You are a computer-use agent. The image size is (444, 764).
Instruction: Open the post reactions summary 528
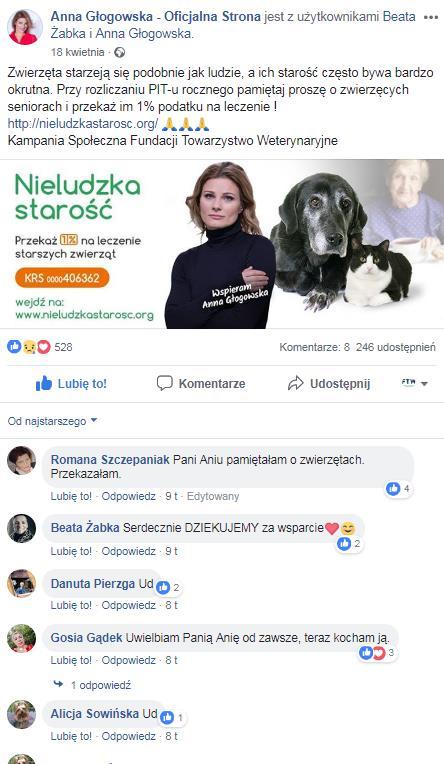(39, 347)
